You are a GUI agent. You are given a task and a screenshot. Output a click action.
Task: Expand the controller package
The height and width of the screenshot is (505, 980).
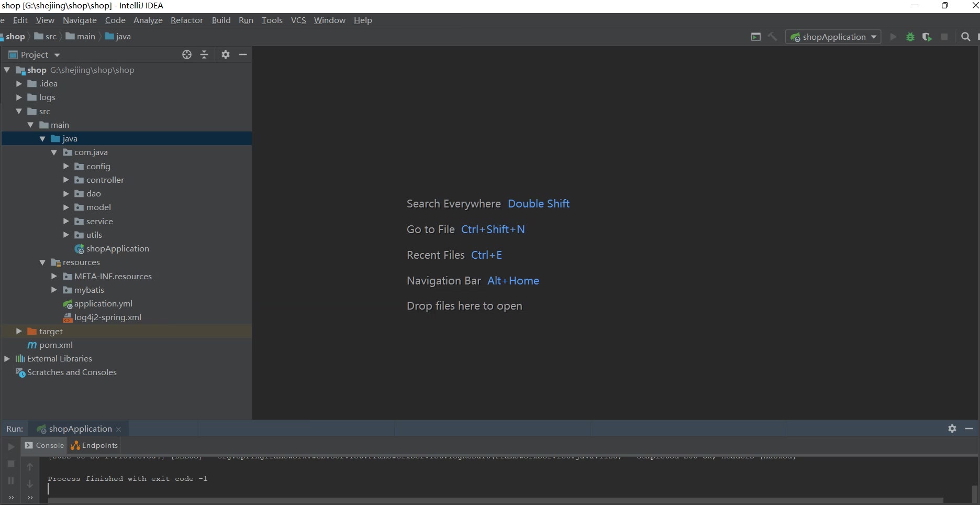(66, 180)
